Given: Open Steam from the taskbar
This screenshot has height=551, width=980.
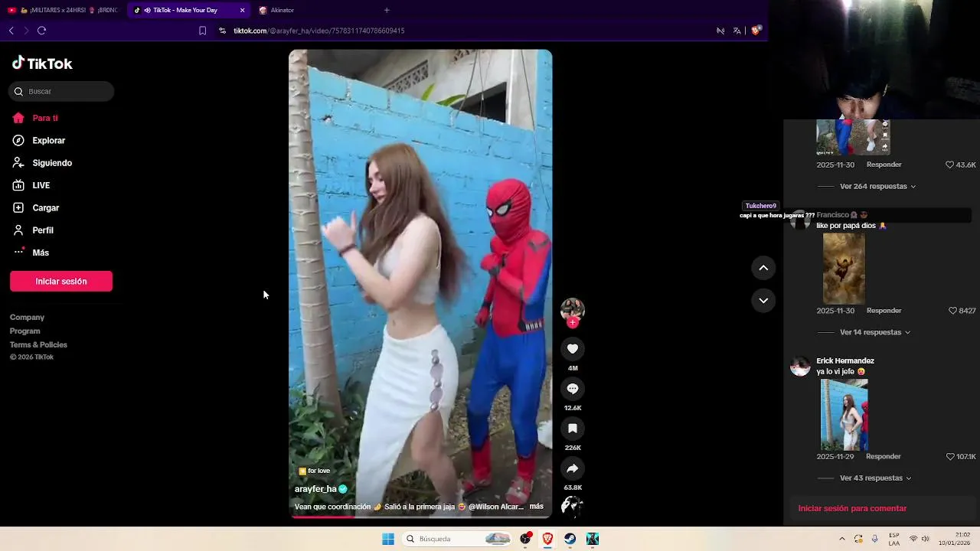Looking at the screenshot, I should [x=570, y=539].
